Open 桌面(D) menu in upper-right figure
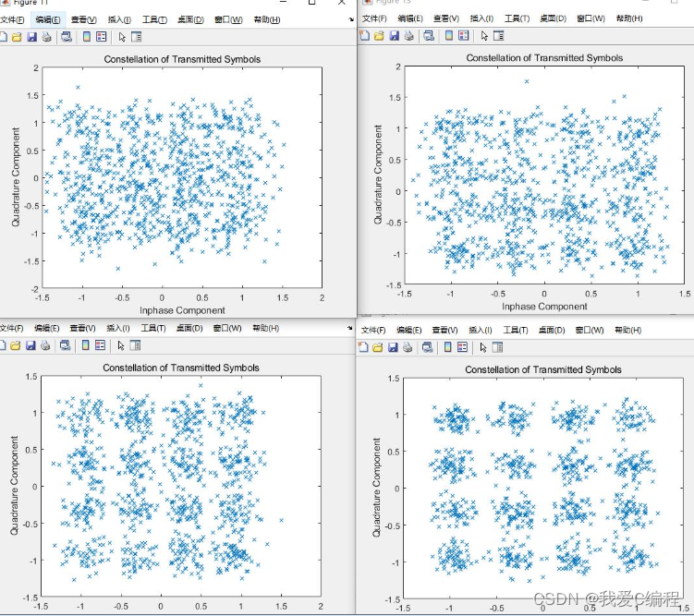The image size is (694, 616). [x=553, y=18]
